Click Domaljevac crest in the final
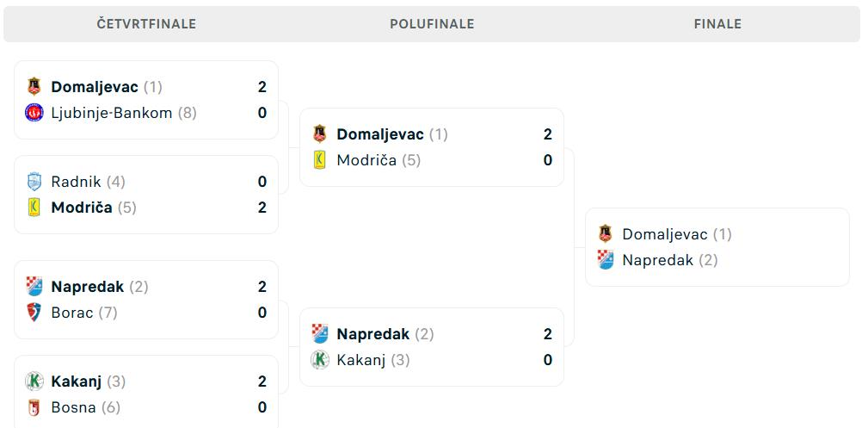Image resolution: width=868 pixels, height=428 pixels. tap(606, 234)
